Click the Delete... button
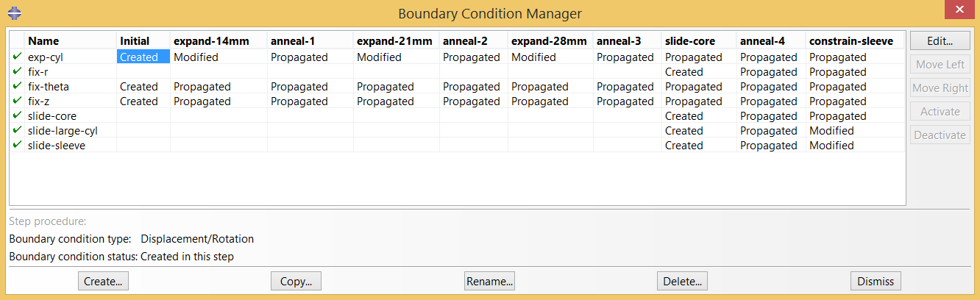 (682, 281)
